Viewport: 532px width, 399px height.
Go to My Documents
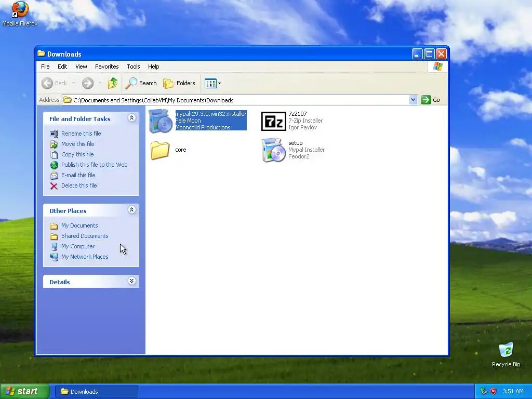tap(79, 225)
